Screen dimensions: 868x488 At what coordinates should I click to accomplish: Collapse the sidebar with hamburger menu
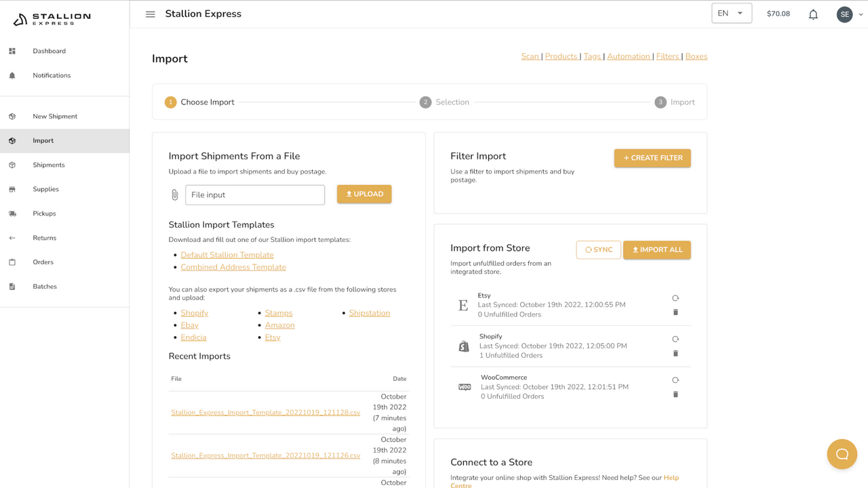(x=150, y=14)
